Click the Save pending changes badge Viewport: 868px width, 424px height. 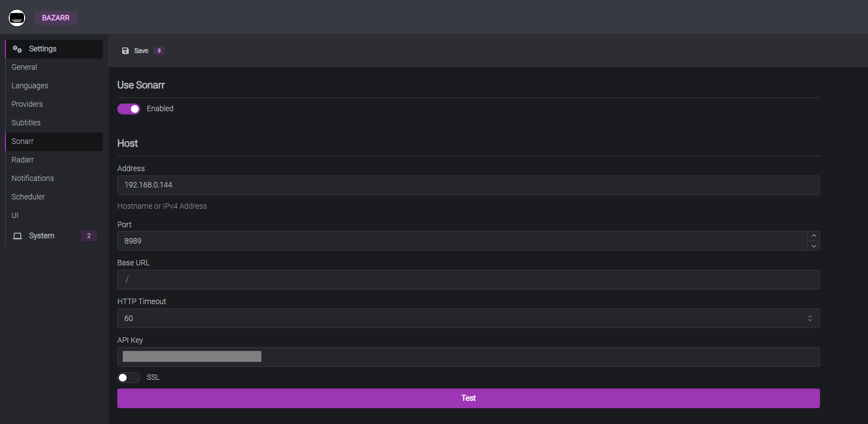click(159, 50)
